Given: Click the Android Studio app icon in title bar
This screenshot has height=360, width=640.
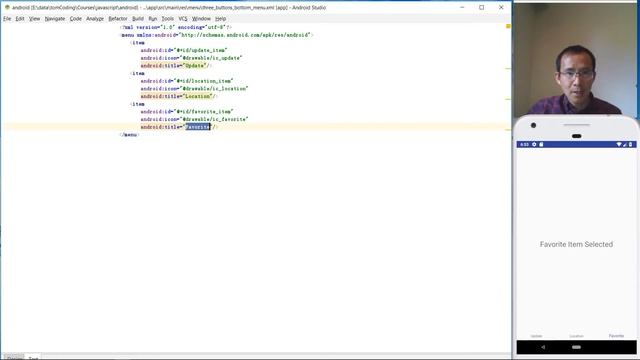Looking at the screenshot, I should coord(7,7).
